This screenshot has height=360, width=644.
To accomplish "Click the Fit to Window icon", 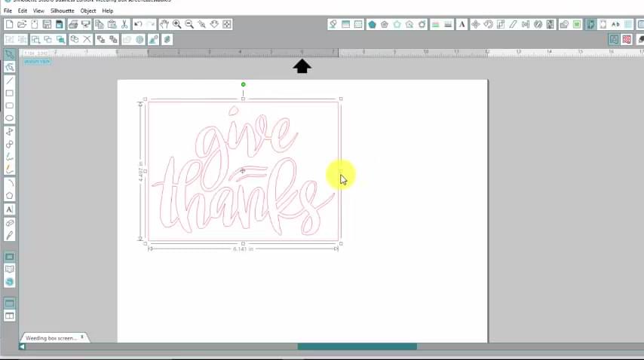I will click(x=227, y=24).
